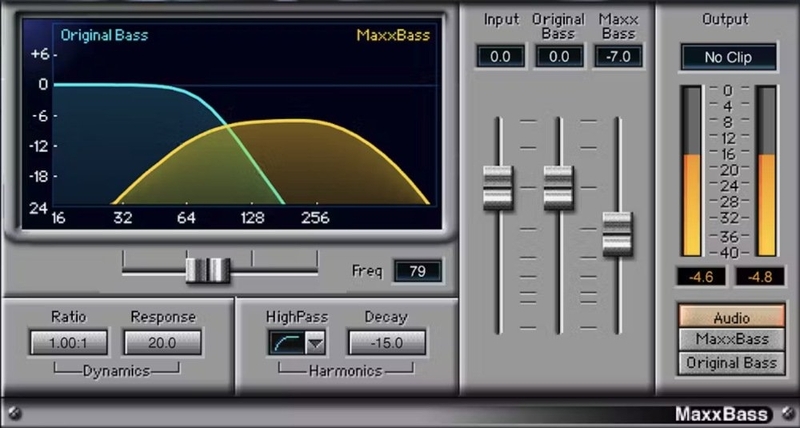
Task: Reset the No Clip indicator
Action: click(728, 57)
